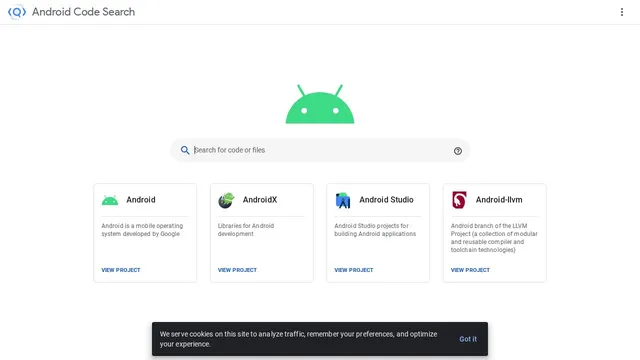This screenshot has width=640, height=360.
Task: Click text 'Android is a mobile operating system'
Action: click(142, 230)
